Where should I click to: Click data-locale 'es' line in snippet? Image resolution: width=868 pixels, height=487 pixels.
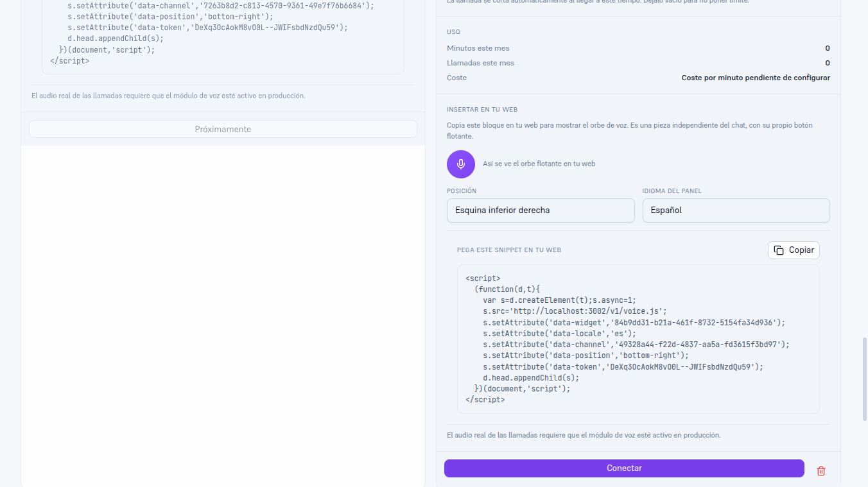coord(559,334)
